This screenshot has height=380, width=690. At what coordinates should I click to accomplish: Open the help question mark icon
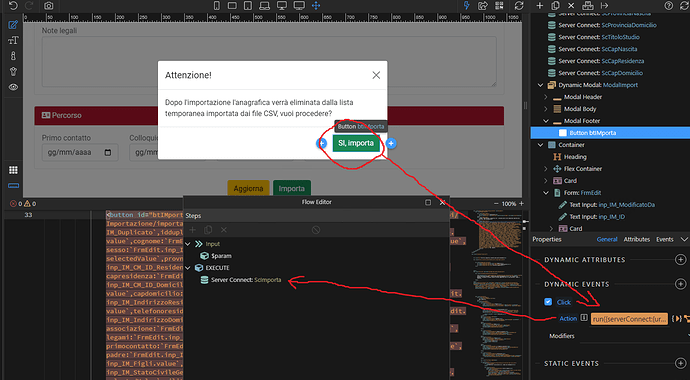(x=668, y=6)
